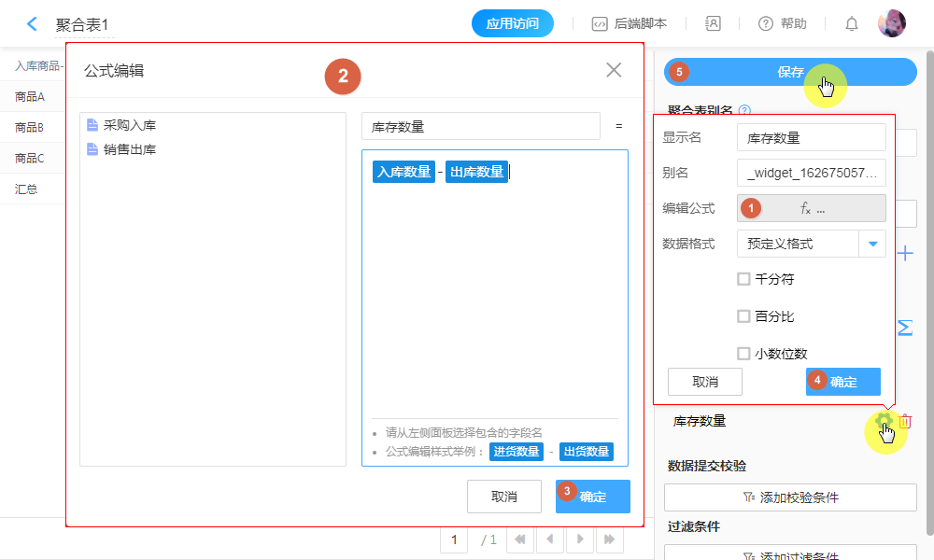The image size is (934, 560).
Task: Select 采购入库 in the field tree
Action: (129, 125)
